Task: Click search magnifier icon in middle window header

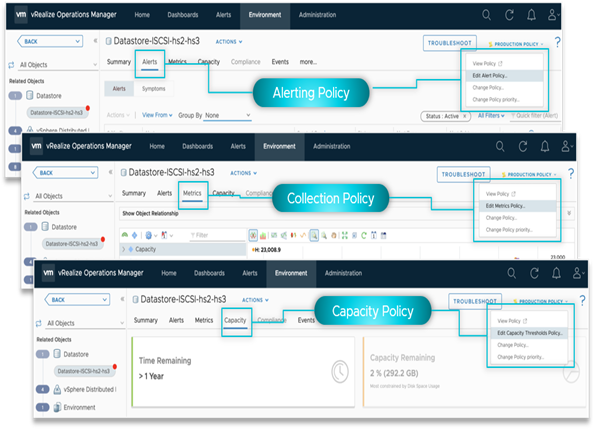Action: pos(500,146)
